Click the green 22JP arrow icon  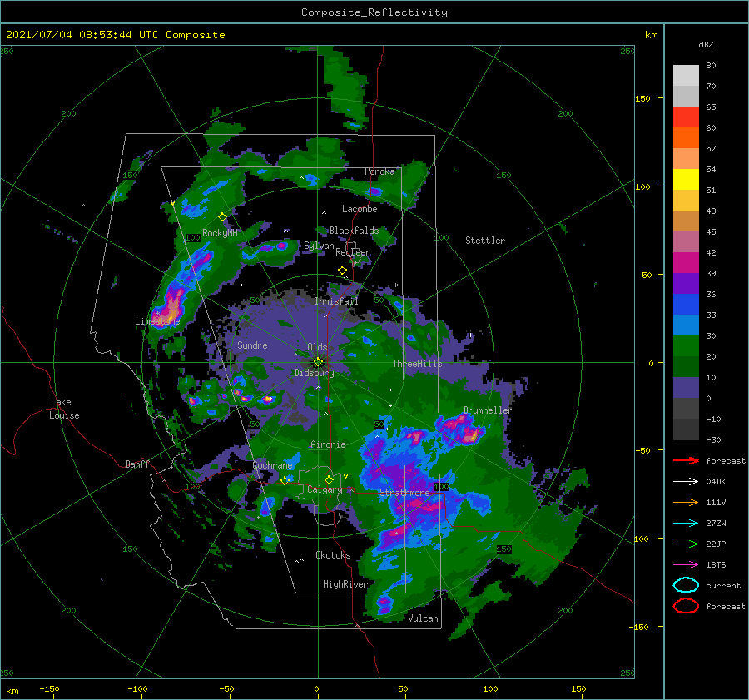686,544
